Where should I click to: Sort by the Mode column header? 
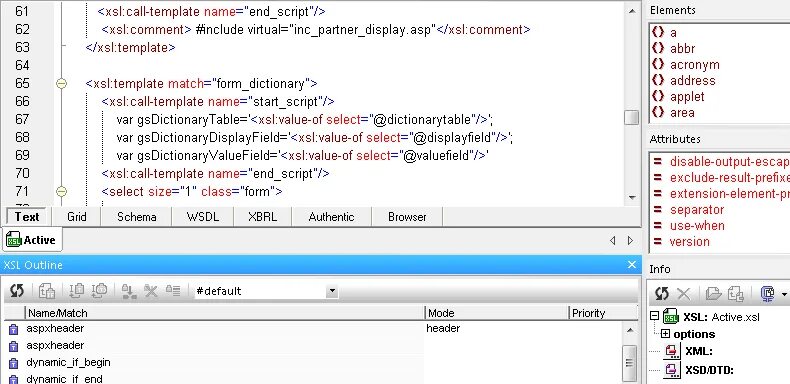coord(497,313)
